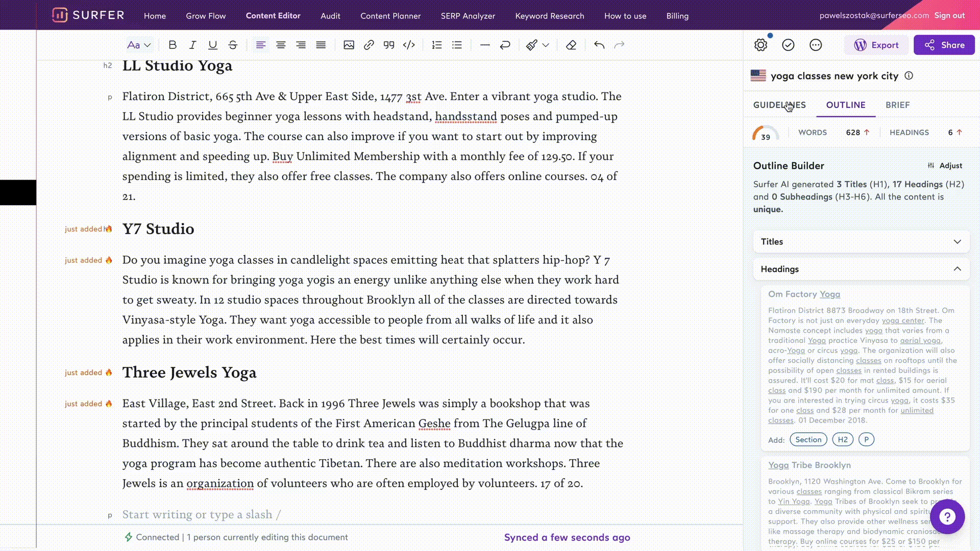Redo the last change
This screenshot has height=551, width=980.
(x=619, y=45)
